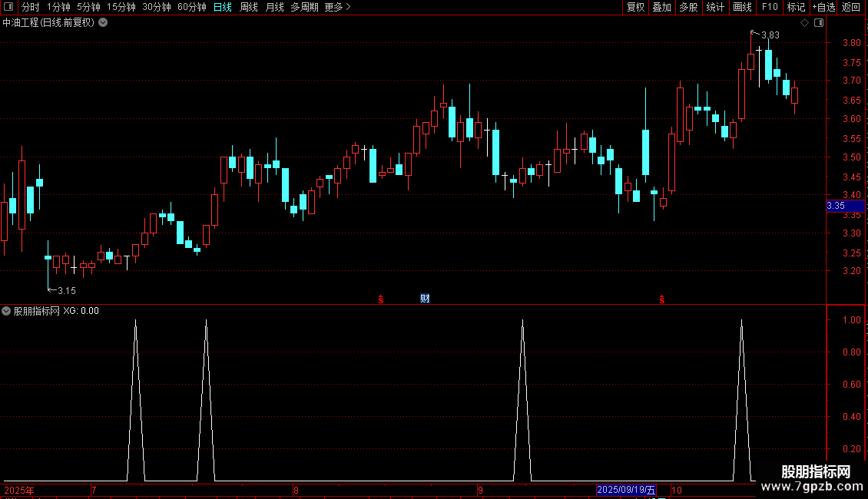The image size is (868, 499).
Task: Click the 叠加 overlay button
Action: click(x=662, y=7)
